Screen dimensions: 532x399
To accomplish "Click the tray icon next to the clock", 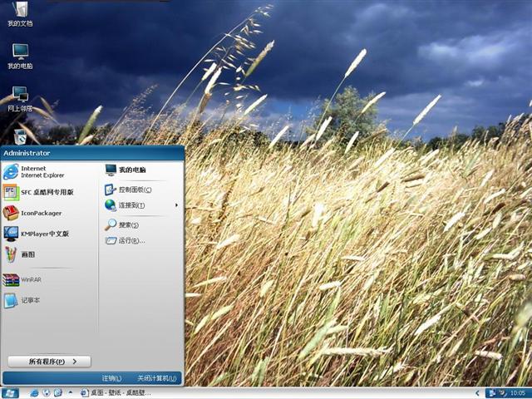I will tap(501, 393).
